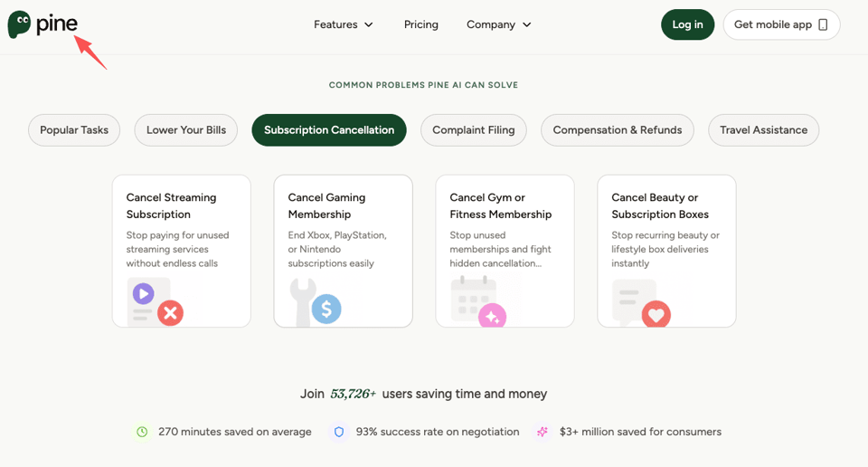Click the pink sparkle icon beside $3+ million
This screenshot has height=467, width=868.
(x=542, y=432)
